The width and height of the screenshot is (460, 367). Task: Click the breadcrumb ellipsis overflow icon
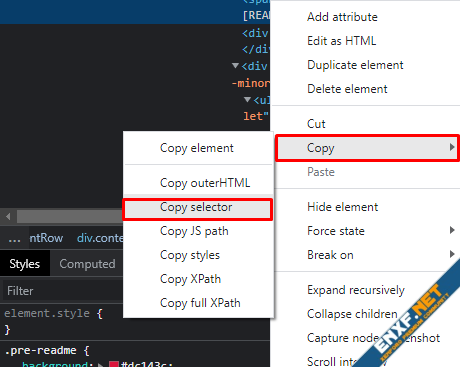pos(14,239)
